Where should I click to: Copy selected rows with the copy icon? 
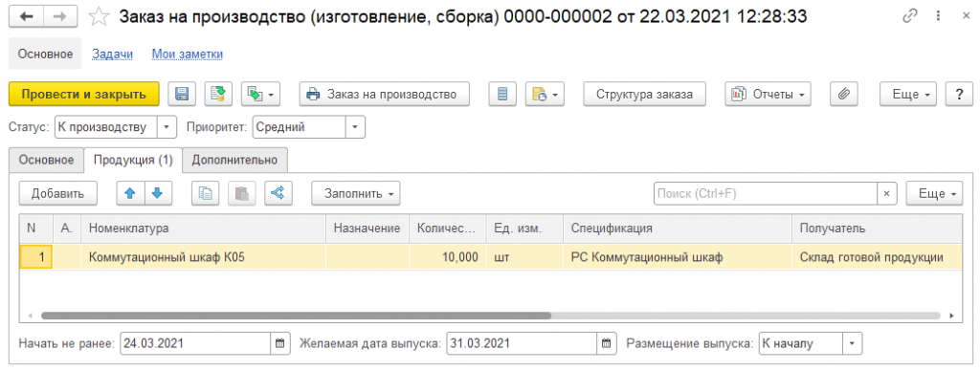click(205, 193)
